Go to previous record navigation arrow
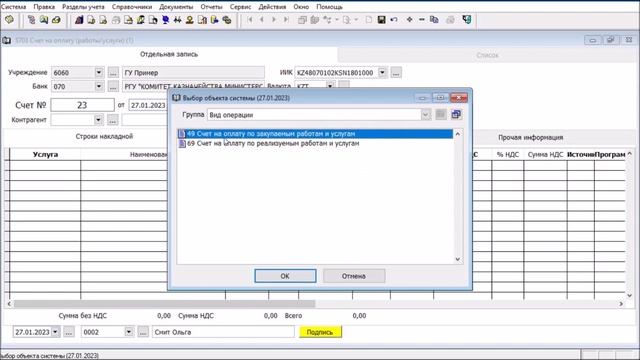Screen dimensions: 640x360 click(x=262, y=20)
